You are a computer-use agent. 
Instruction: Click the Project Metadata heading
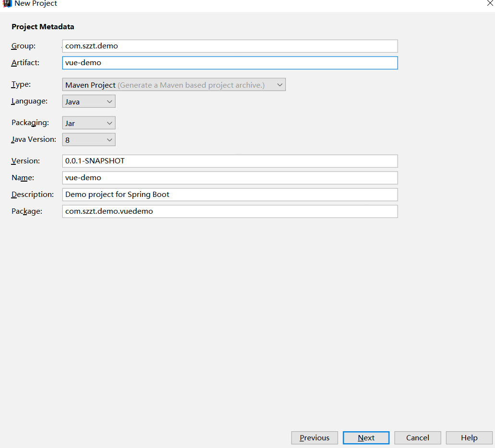point(43,27)
